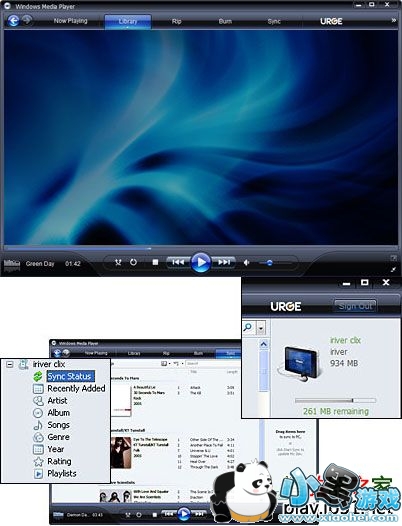Click the We Are Scientists album cover
The image size is (402, 526).
pyautogui.click(x=115, y=496)
